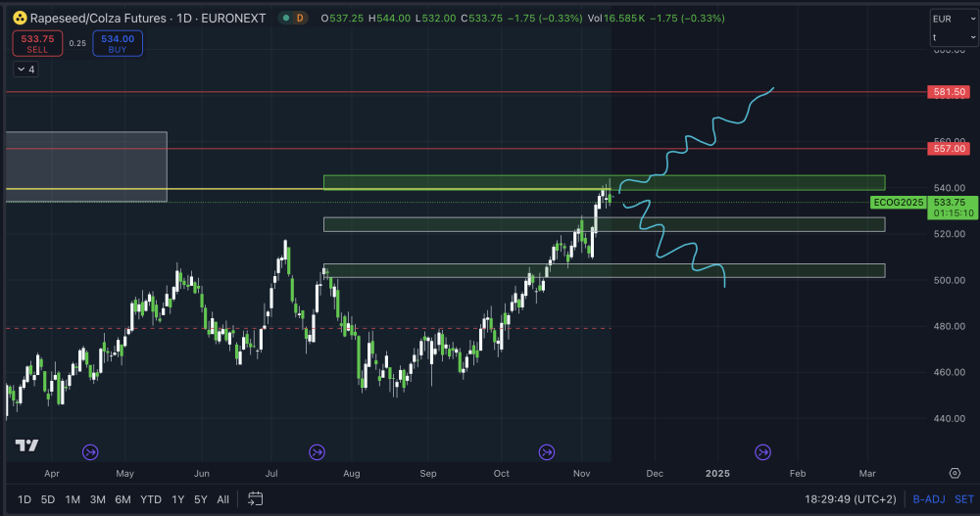
Task: Open the t unit dropdown
Action: (x=954, y=37)
